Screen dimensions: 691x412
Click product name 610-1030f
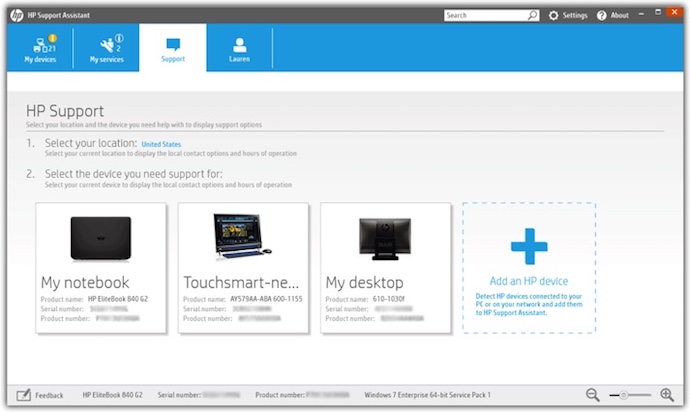(389, 299)
